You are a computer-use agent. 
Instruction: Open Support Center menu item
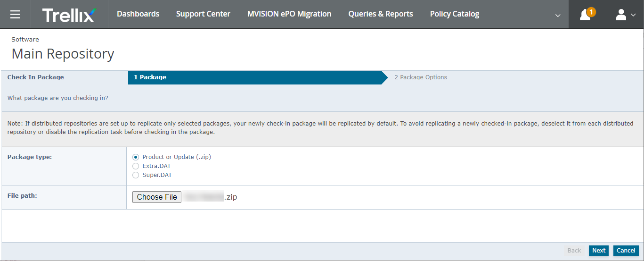(203, 14)
